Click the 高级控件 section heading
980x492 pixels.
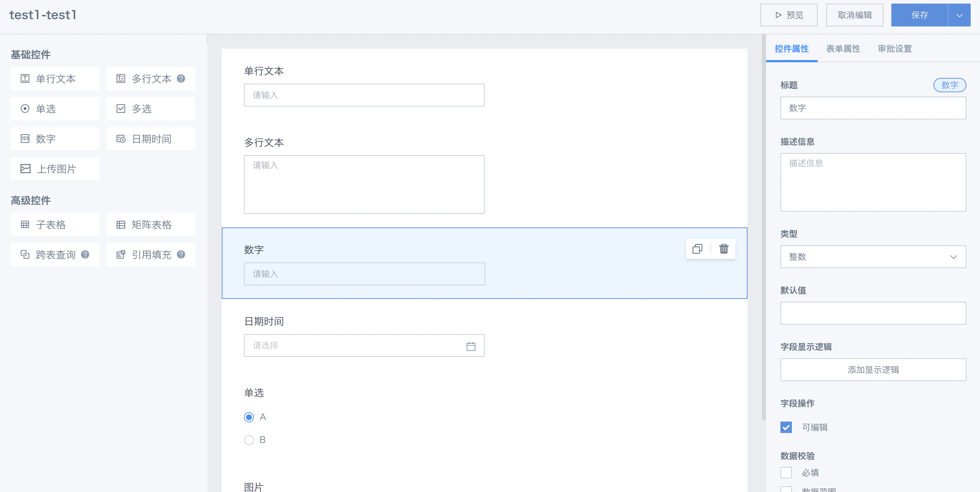pyautogui.click(x=30, y=200)
